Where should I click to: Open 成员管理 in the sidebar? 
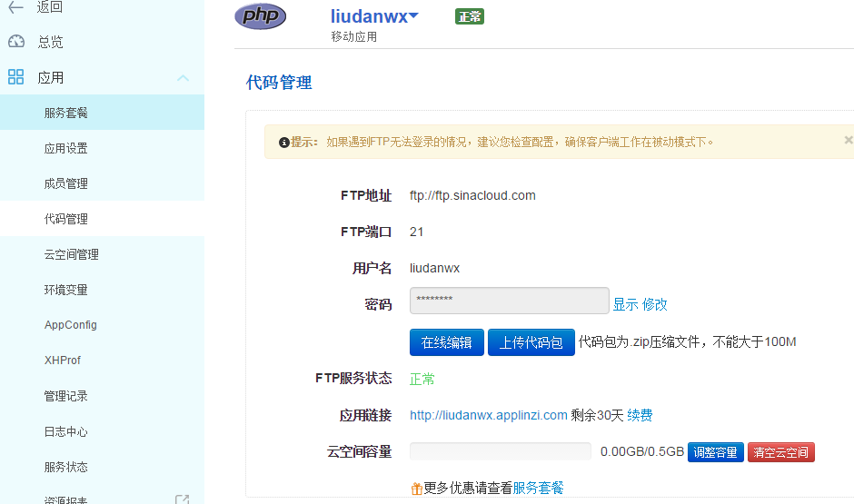coord(102,183)
